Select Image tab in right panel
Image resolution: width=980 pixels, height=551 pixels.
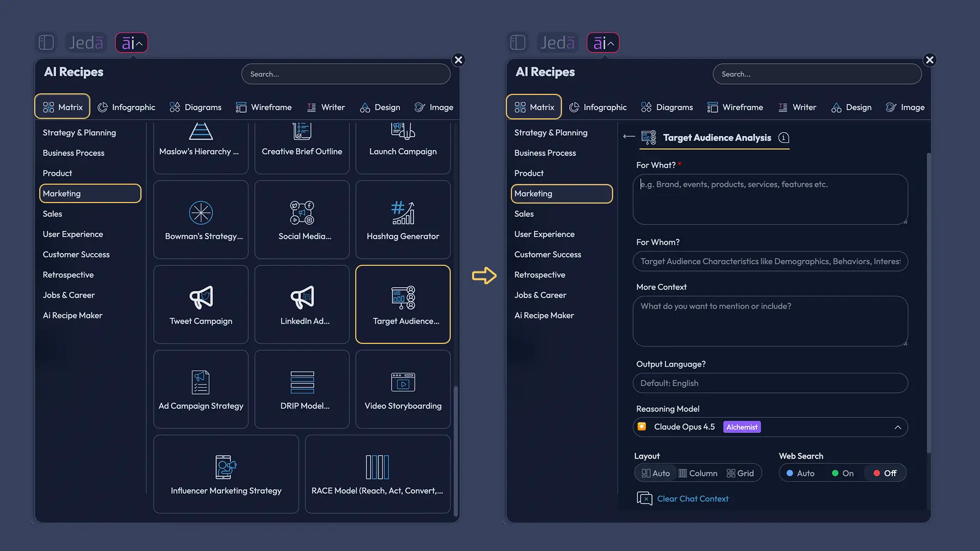[905, 107]
